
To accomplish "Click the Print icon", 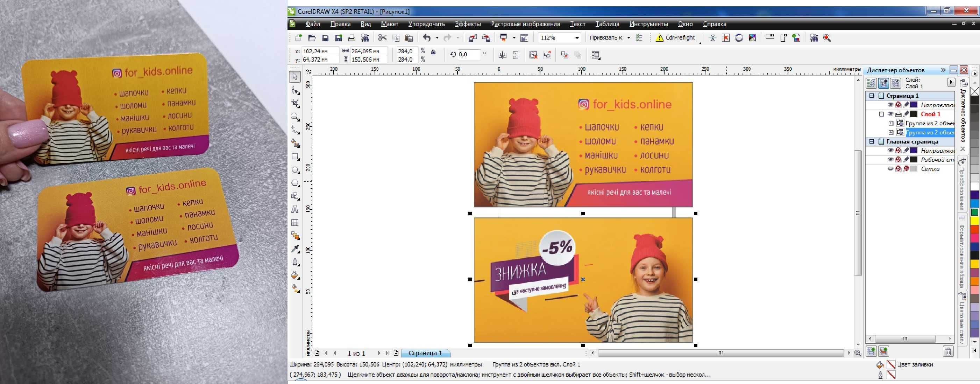I will point(351,38).
